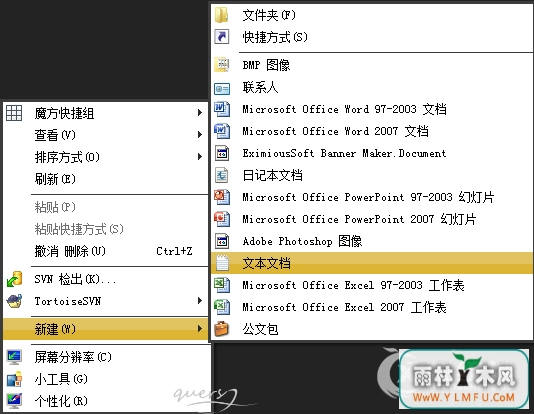Image resolution: width=534 pixels, height=414 pixels.
Task: Open 小工具(G) from the menu
Action: 107,379
